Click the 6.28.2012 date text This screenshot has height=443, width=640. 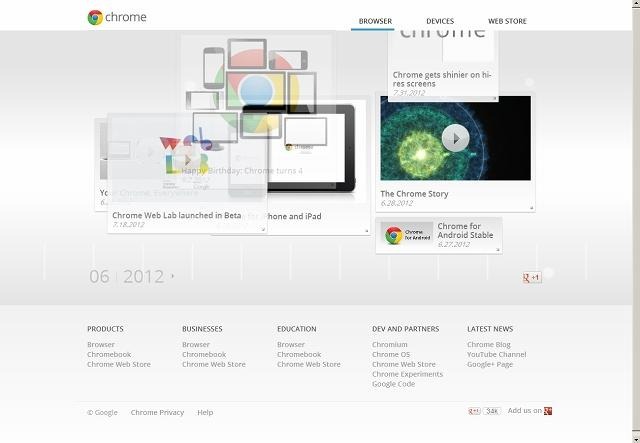tap(396, 203)
